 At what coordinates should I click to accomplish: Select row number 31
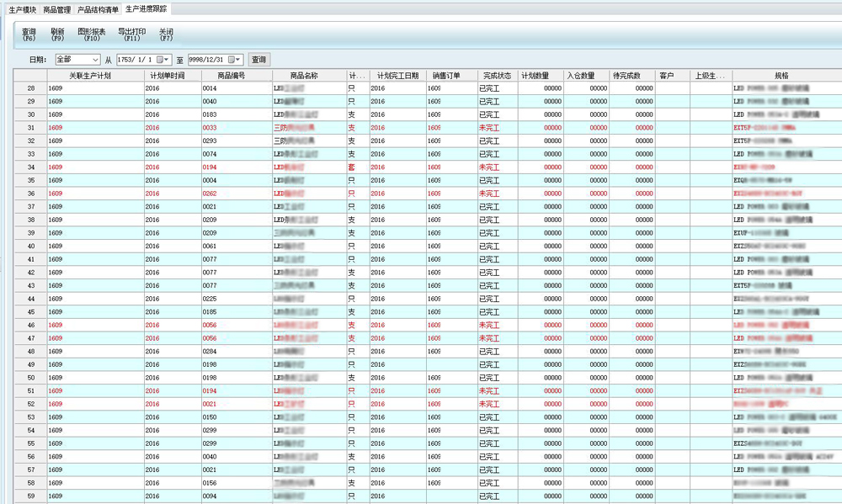[30, 128]
